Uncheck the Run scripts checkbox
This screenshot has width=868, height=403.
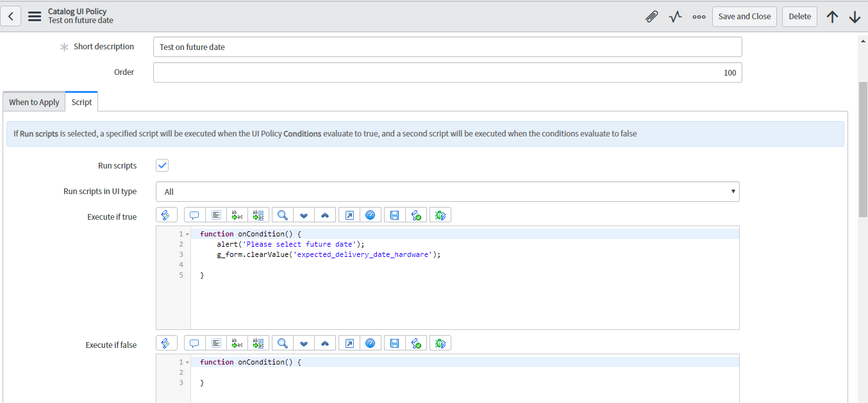coord(162,165)
